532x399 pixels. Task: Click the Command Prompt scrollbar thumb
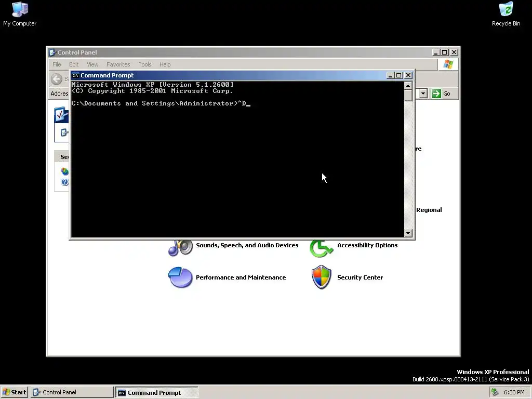point(408,96)
